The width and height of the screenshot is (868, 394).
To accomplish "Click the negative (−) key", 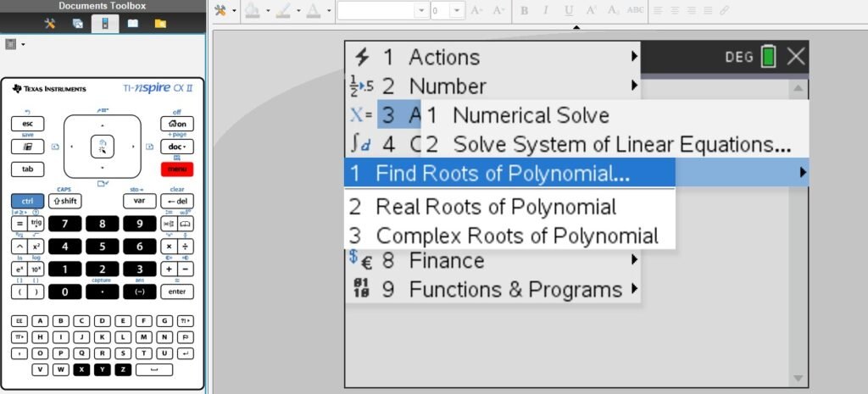I will pyautogui.click(x=140, y=291).
